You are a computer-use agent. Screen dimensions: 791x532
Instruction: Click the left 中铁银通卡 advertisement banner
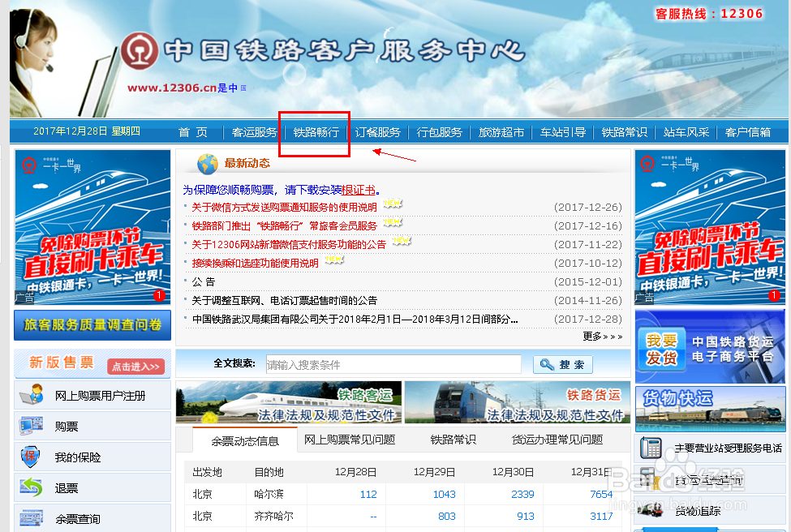(92, 227)
